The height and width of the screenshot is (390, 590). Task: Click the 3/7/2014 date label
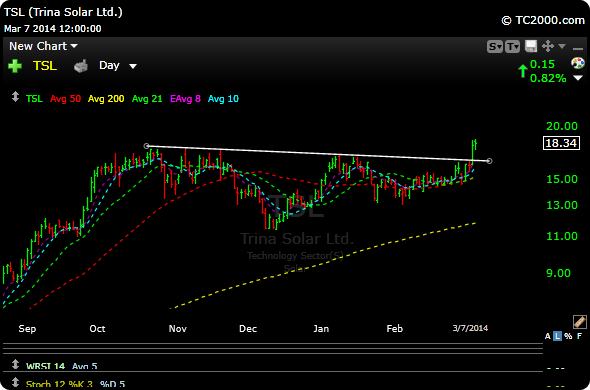(470, 328)
